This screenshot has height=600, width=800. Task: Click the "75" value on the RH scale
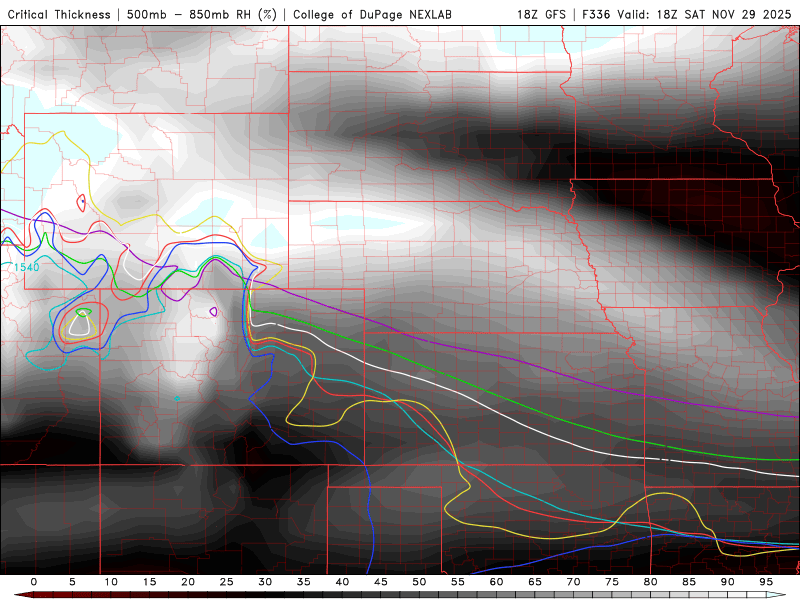pyautogui.click(x=612, y=582)
